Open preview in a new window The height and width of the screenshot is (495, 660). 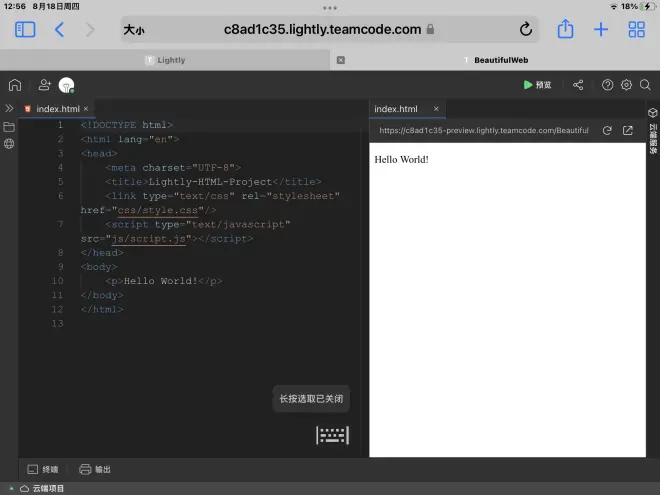[x=628, y=130]
